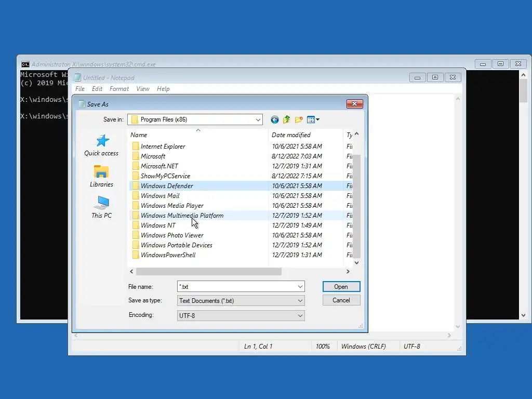Click 100% zoom in Notepad status bar
Image resolution: width=532 pixels, height=399 pixels.
pyautogui.click(x=323, y=347)
